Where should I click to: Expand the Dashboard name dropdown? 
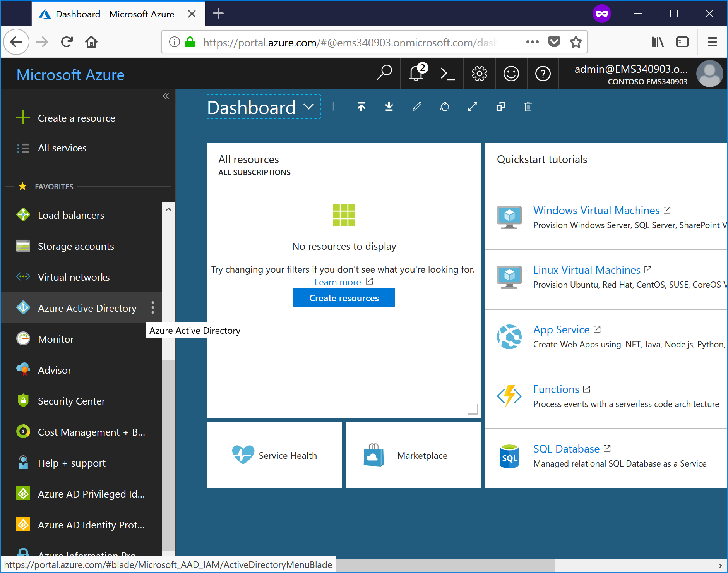(308, 106)
